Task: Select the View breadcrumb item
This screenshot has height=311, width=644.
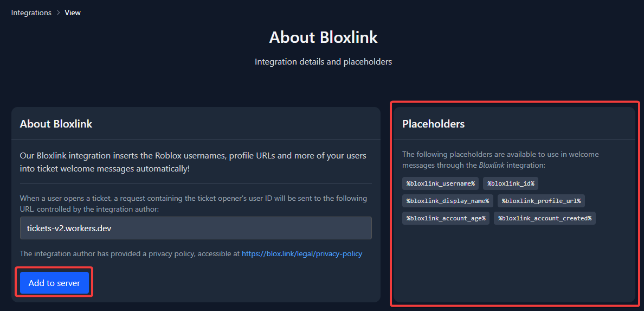Action: pos(73,12)
